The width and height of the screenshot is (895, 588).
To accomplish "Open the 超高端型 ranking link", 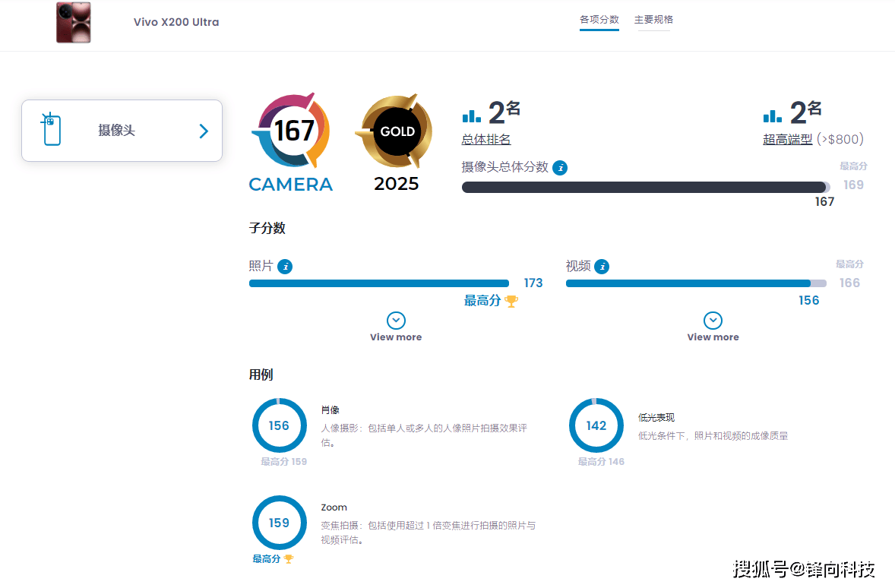I will [787, 139].
